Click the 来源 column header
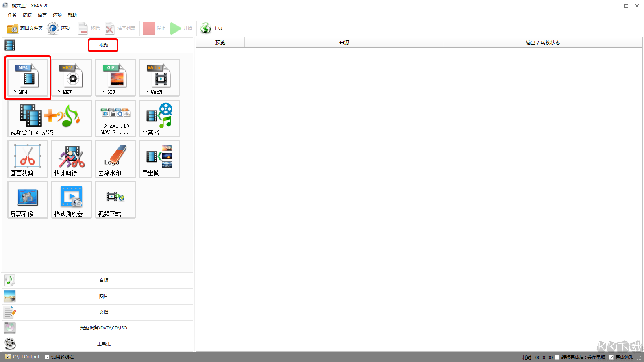Screen dimensions: 644x362 344,43
